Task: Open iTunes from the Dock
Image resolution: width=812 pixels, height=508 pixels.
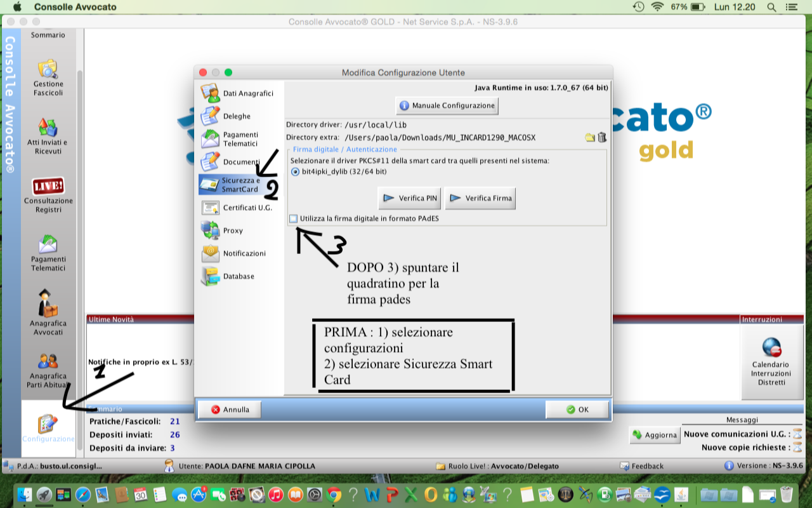Action: (x=276, y=495)
